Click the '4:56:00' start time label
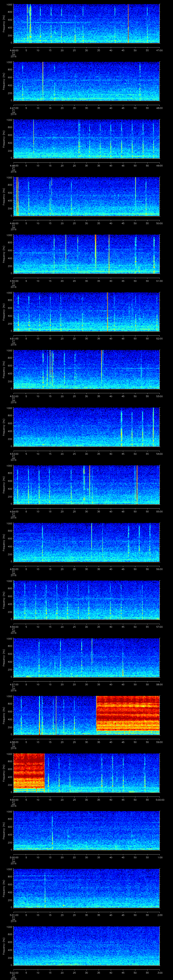The width and height of the screenshot is (173, 980). (x=14, y=627)
